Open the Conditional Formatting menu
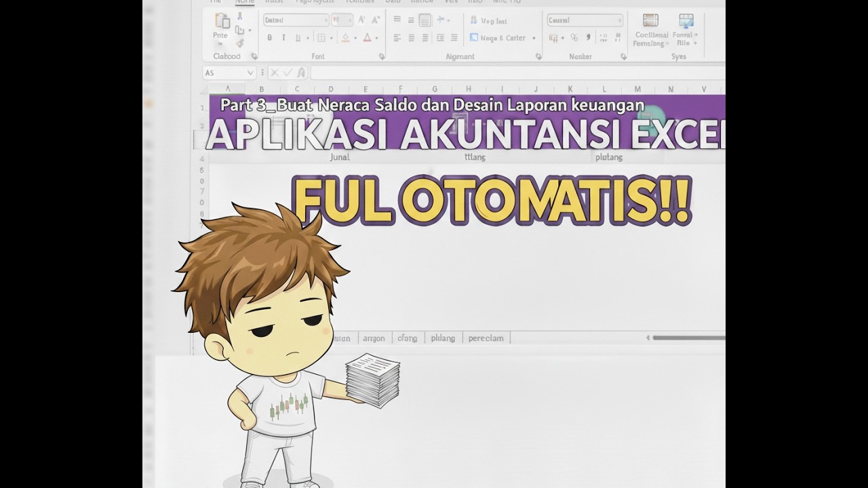This screenshot has width=868, height=488. (651, 30)
